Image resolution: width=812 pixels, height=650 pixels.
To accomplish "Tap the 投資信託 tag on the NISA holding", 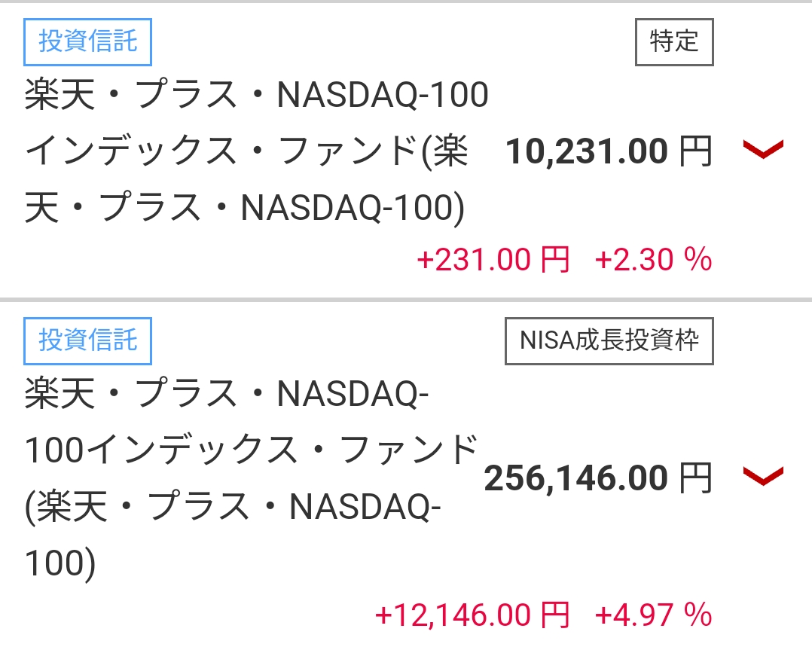I will click(88, 340).
